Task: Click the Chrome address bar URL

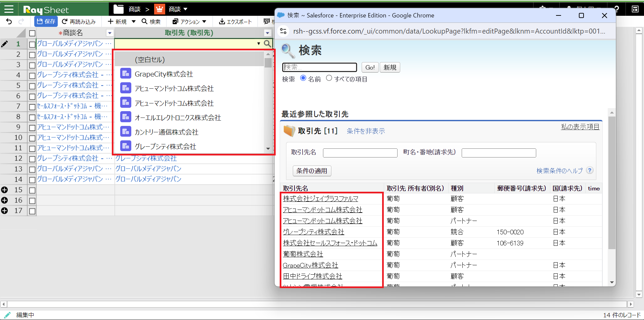Action: tap(449, 31)
